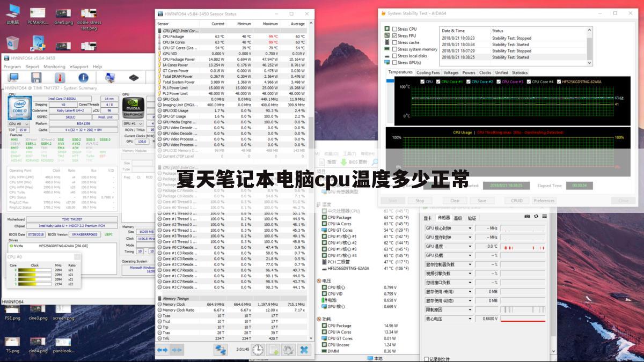Switch to the Statistics tab in AIDA64
This screenshot has height=362, width=644.
[x=519, y=72]
